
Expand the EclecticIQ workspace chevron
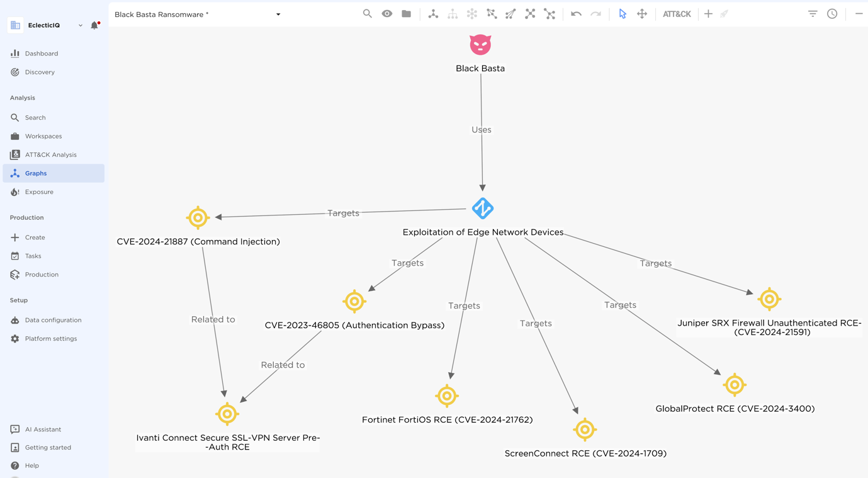[x=80, y=25]
